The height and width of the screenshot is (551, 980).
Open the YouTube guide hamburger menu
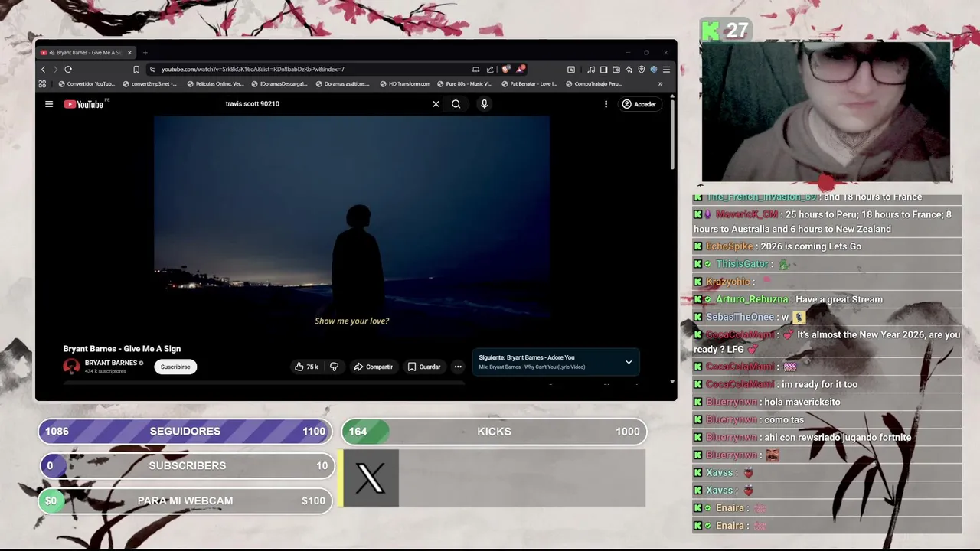click(x=49, y=104)
